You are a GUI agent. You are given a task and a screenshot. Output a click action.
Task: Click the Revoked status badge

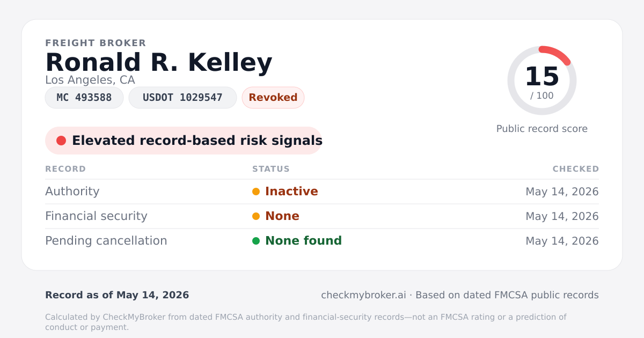point(273,98)
